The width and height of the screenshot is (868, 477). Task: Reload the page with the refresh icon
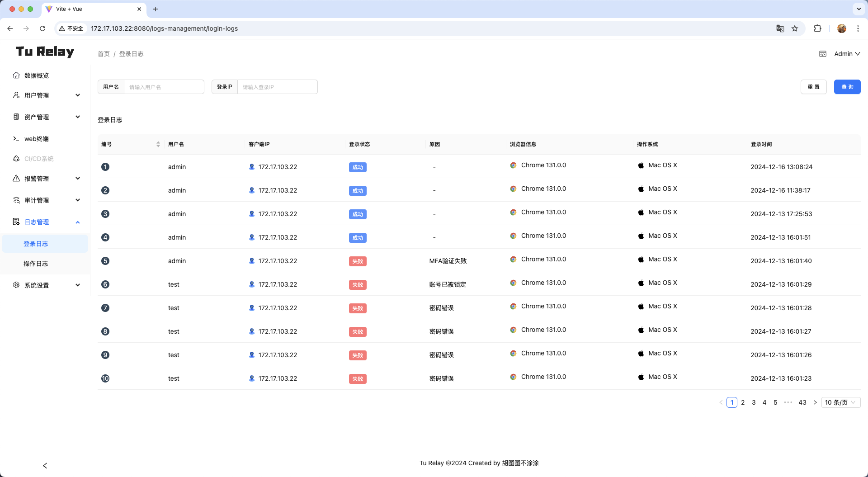tap(42, 28)
